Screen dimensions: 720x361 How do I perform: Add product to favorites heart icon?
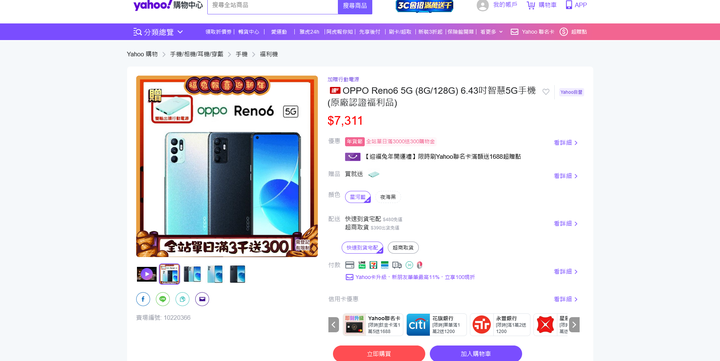(x=546, y=92)
